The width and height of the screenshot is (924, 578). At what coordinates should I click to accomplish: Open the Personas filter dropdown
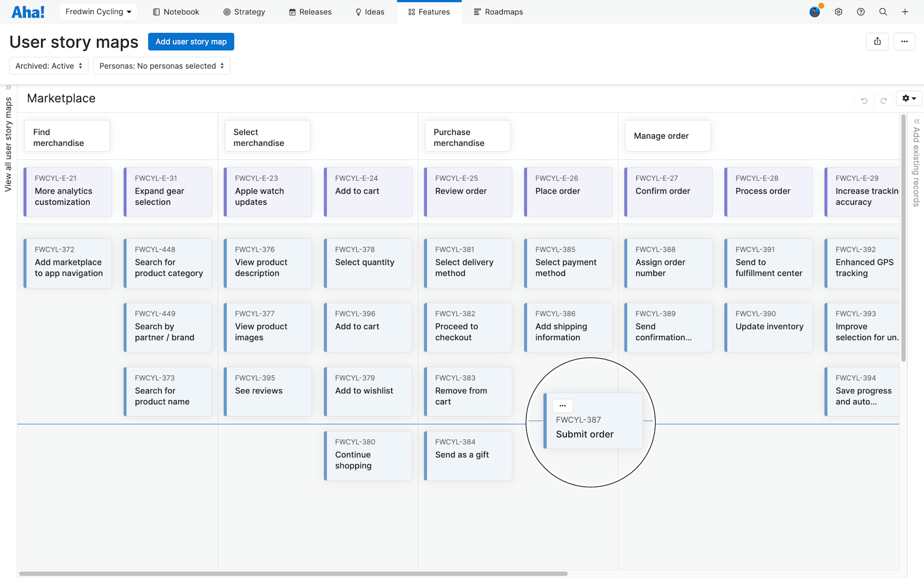coord(161,66)
